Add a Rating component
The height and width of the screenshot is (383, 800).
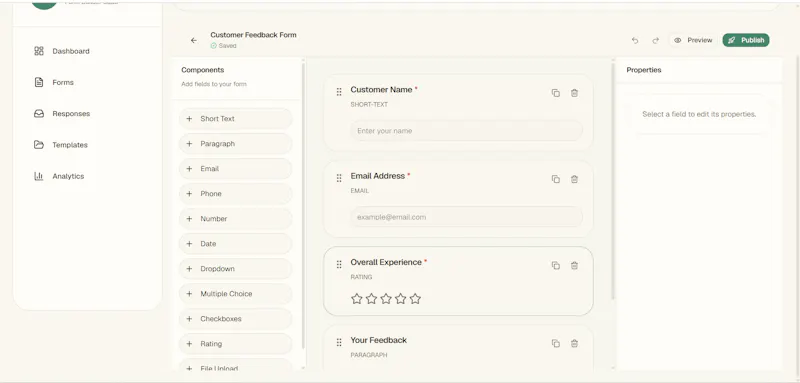[236, 344]
